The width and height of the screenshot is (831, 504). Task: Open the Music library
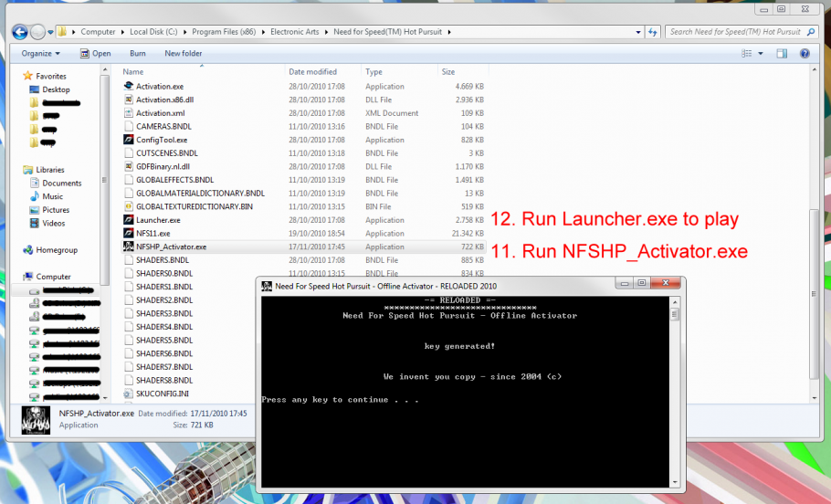click(52, 196)
